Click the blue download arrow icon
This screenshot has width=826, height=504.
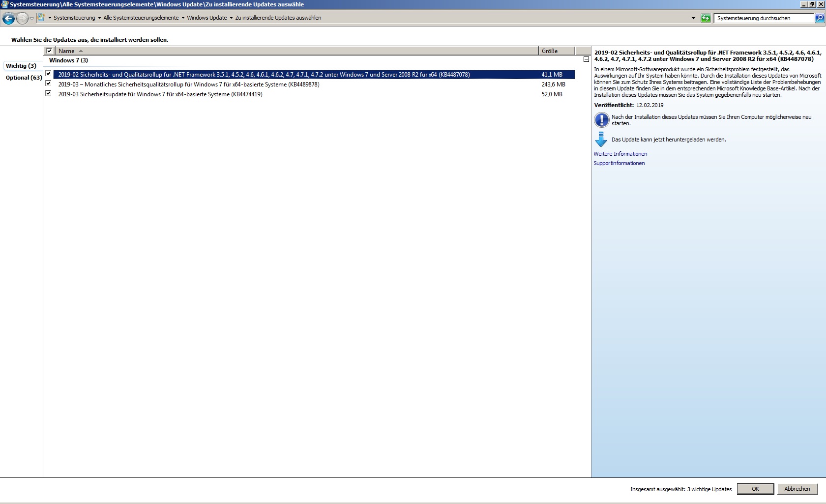point(601,140)
